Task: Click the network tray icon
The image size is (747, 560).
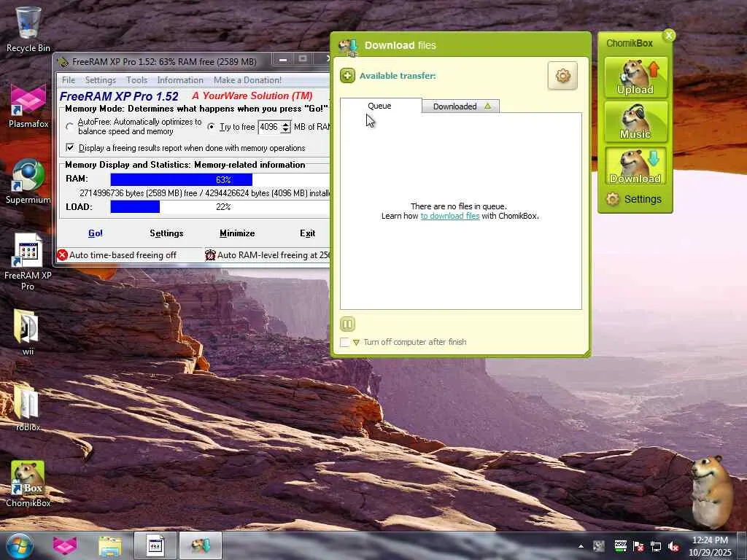Action: click(x=656, y=546)
